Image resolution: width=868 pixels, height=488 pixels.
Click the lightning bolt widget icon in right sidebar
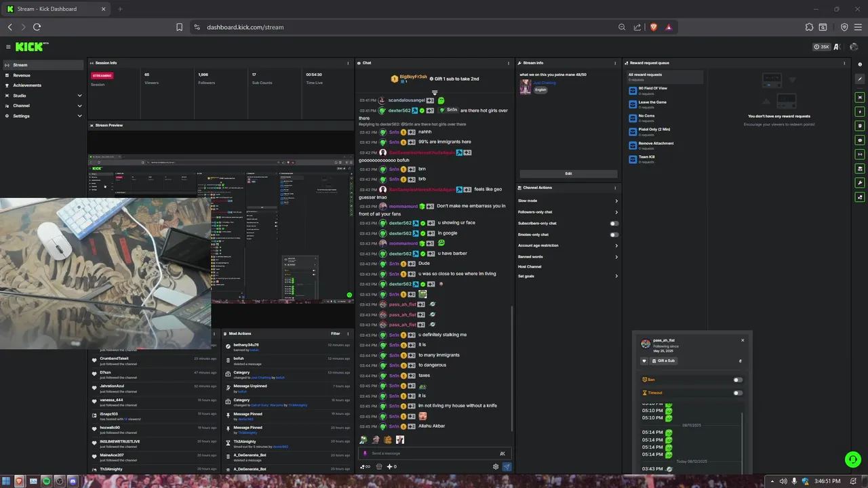click(860, 111)
